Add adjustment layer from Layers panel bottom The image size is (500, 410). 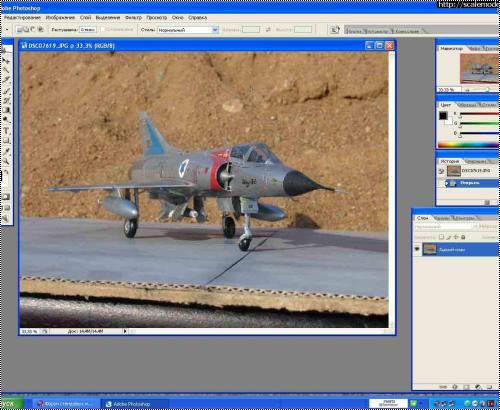tap(478, 387)
